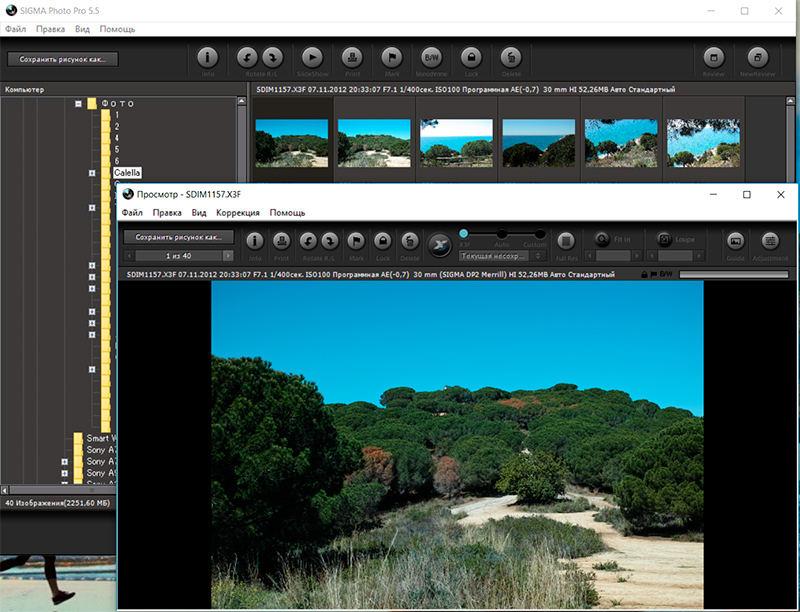Open the Коррекция menu in review window
This screenshot has width=800, height=612.
click(238, 213)
